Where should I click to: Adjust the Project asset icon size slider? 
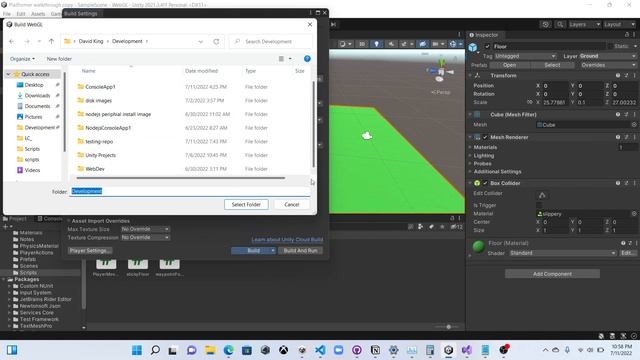pos(448,327)
